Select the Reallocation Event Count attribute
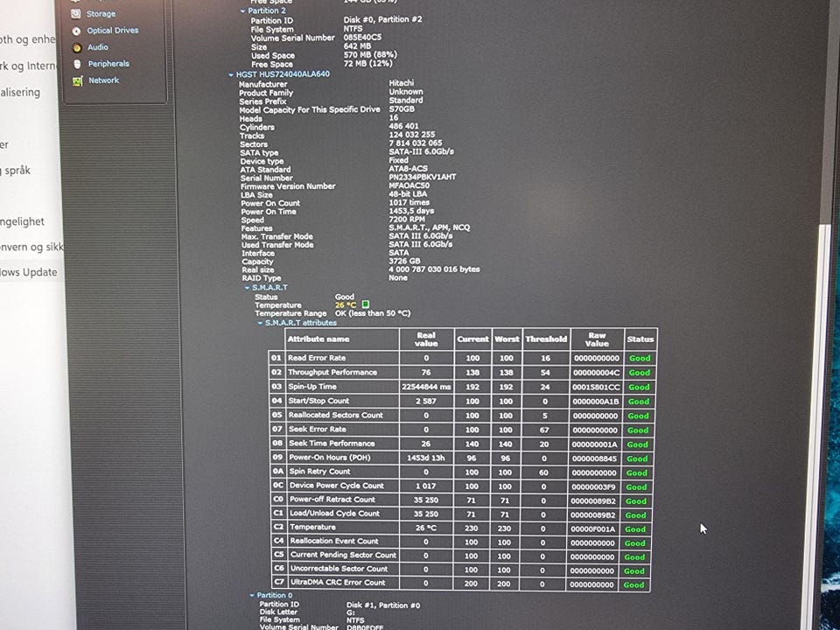 (x=334, y=541)
